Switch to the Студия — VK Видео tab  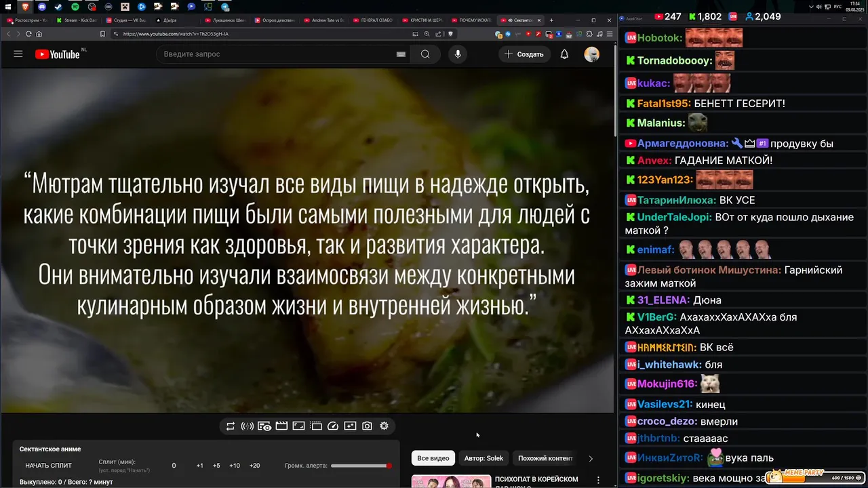click(126, 20)
